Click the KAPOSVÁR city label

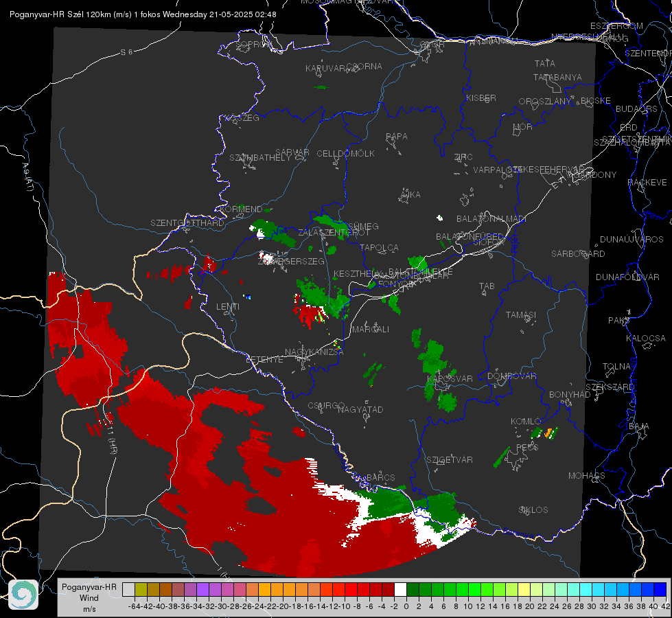coord(450,378)
